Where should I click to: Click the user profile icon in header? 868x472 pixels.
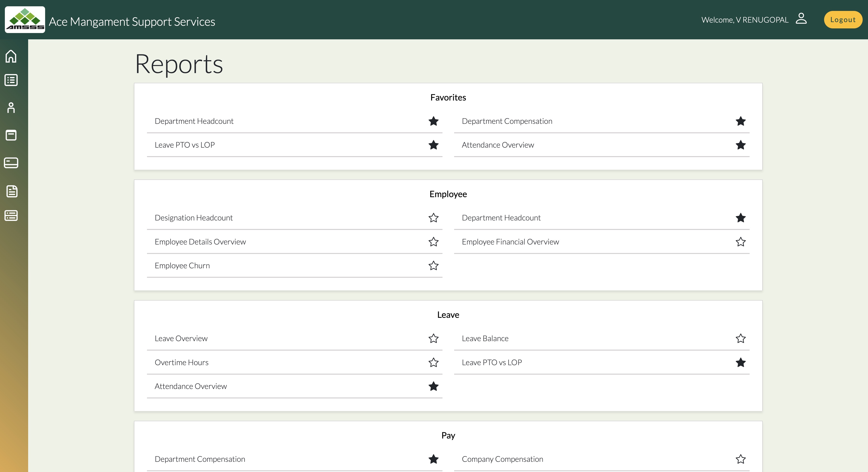tap(801, 18)
